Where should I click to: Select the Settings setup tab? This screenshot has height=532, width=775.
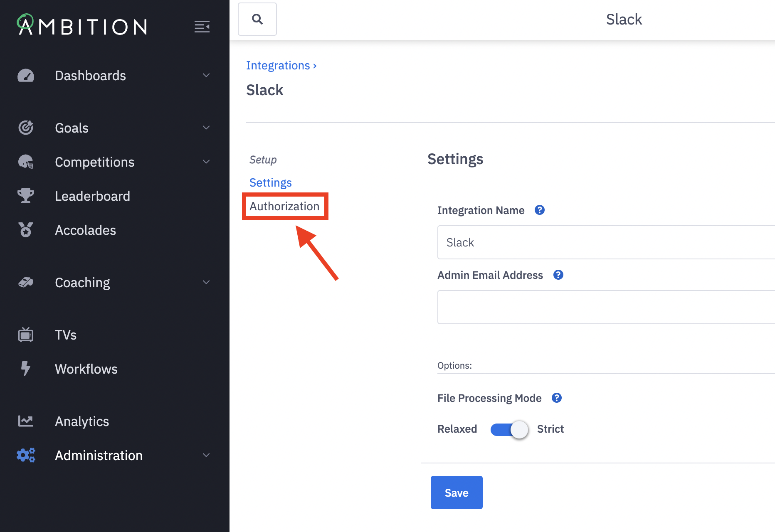coord(271,183)
